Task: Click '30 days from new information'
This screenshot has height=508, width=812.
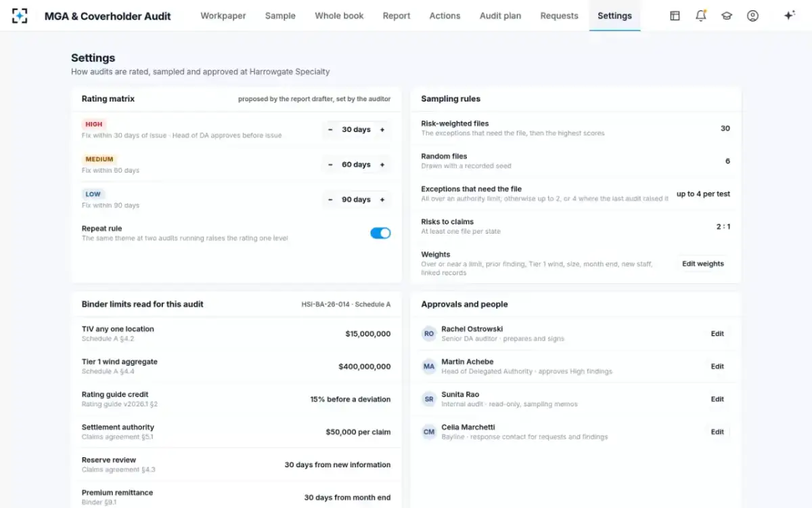Action: (x=338, y=465)
